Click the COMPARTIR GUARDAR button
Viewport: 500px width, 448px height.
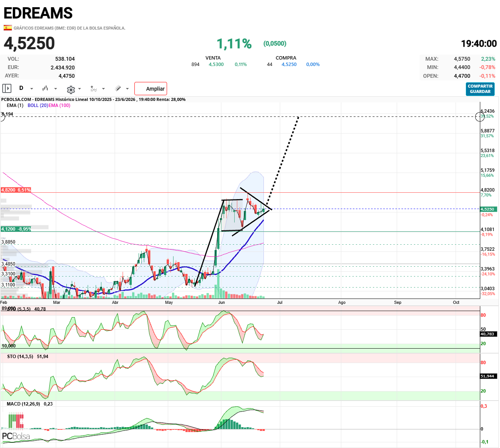click(x=480, y=89)
